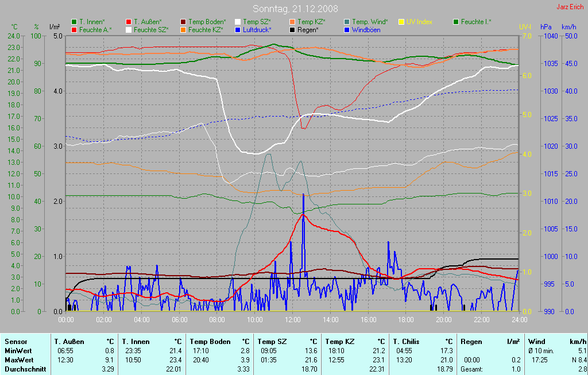Click Temp KZ average 22.31
The image size is (588, 375).
pos(377,369)
